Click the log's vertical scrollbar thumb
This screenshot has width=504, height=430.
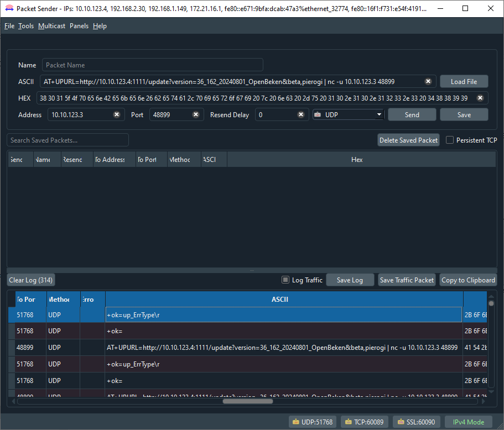(491, 303)
